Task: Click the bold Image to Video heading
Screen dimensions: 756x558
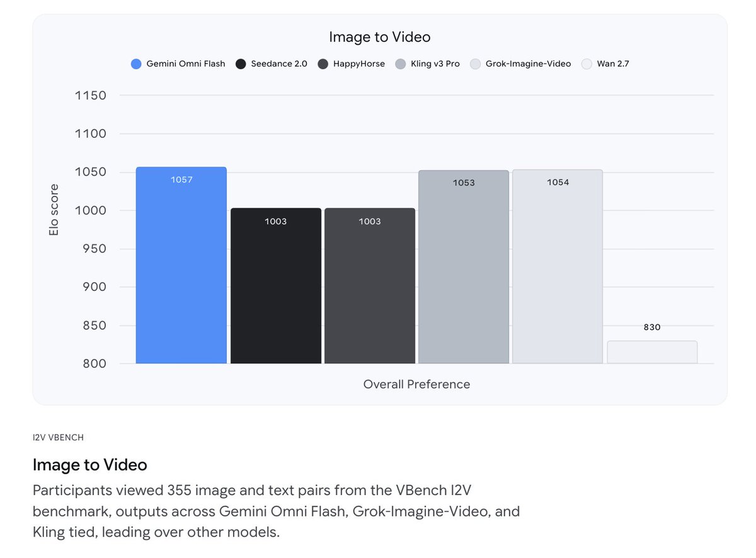Action: [90, 465]
